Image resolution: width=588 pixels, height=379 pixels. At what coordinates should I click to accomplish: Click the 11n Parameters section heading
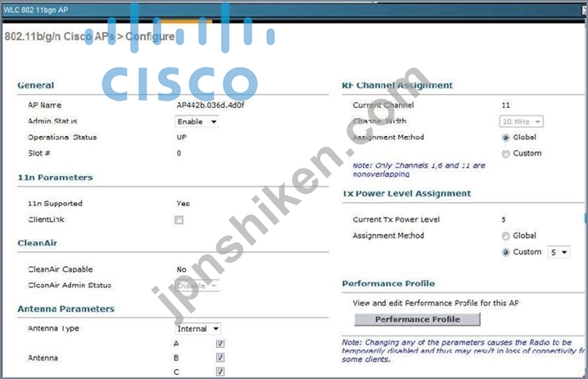pos(55,178)
